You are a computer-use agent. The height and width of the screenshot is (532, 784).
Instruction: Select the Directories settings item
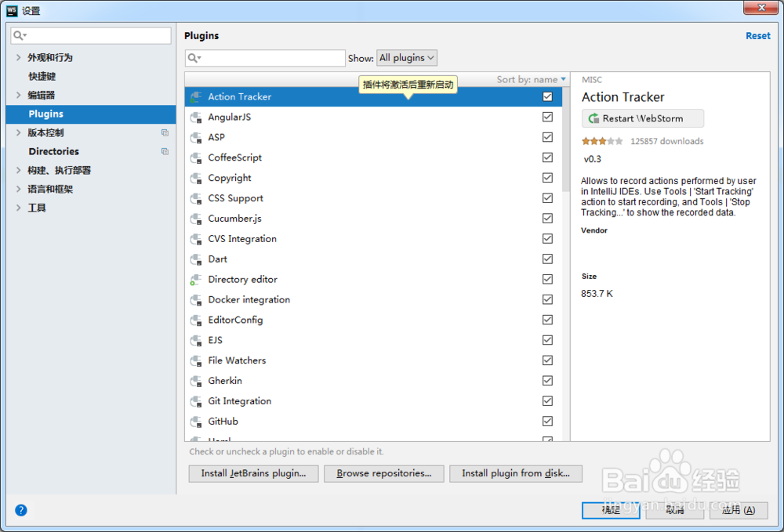point(53,151)
